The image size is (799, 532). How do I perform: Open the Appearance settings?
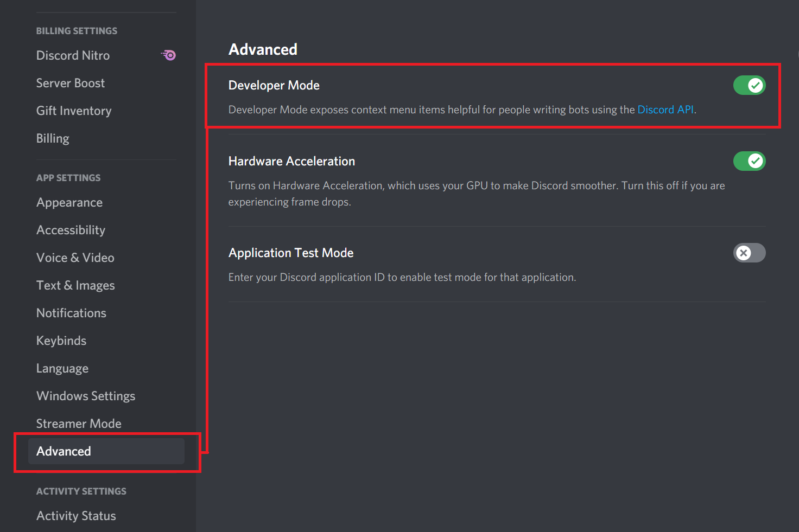[x=69, y=202]
